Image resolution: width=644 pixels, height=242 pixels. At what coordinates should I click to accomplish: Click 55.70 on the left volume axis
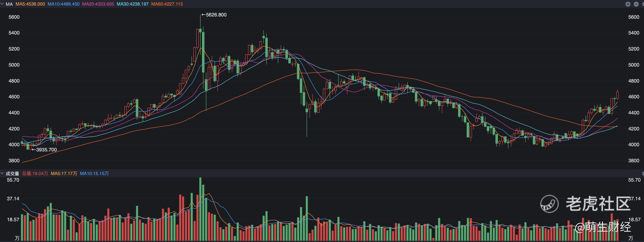(x=13, y=180)
